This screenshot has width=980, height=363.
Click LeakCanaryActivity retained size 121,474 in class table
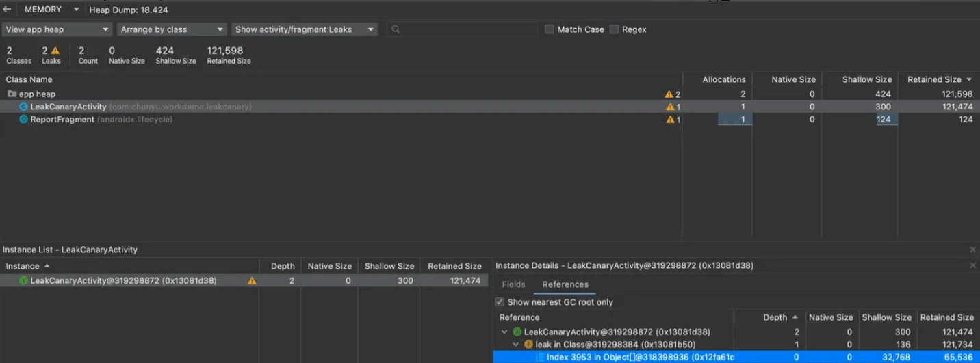point(957,107)
